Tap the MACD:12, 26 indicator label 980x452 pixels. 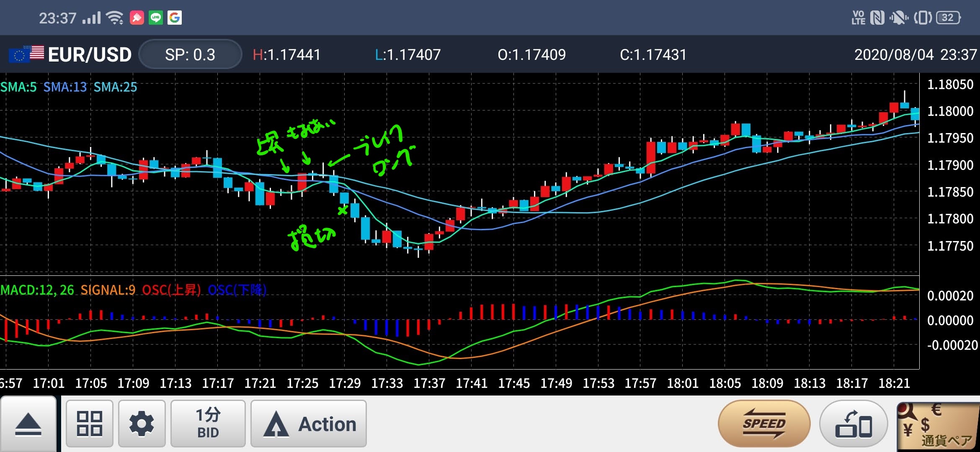coord(37,290)
